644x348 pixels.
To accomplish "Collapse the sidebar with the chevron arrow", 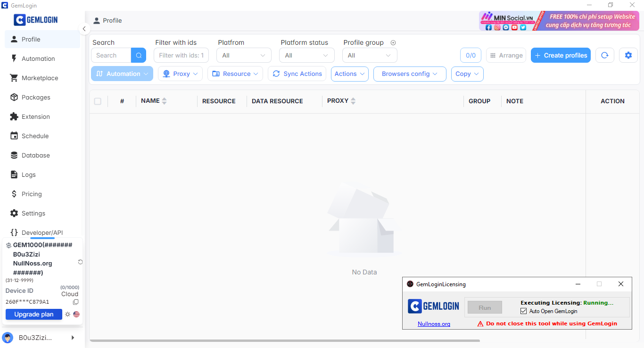I will click(84, 29).
